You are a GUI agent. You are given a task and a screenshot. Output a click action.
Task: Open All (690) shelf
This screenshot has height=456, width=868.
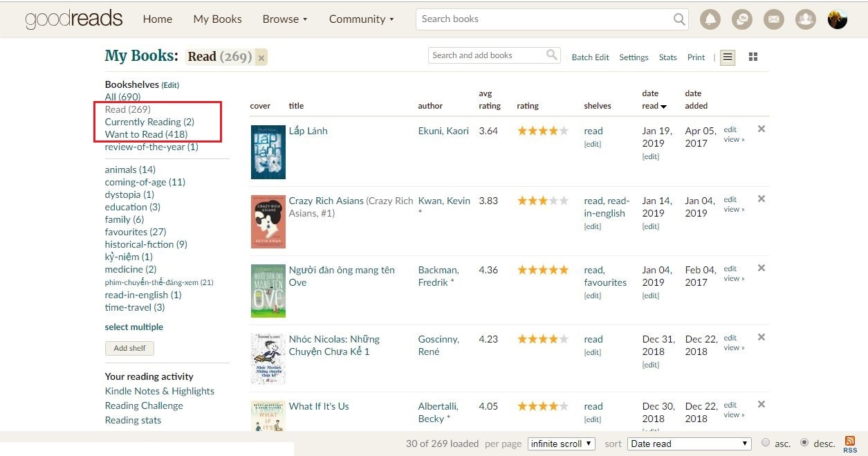(x=122, y=97)
